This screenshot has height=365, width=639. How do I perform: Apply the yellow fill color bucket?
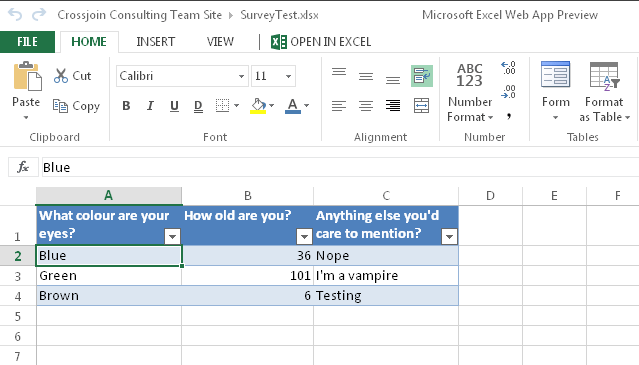[258, 106]
